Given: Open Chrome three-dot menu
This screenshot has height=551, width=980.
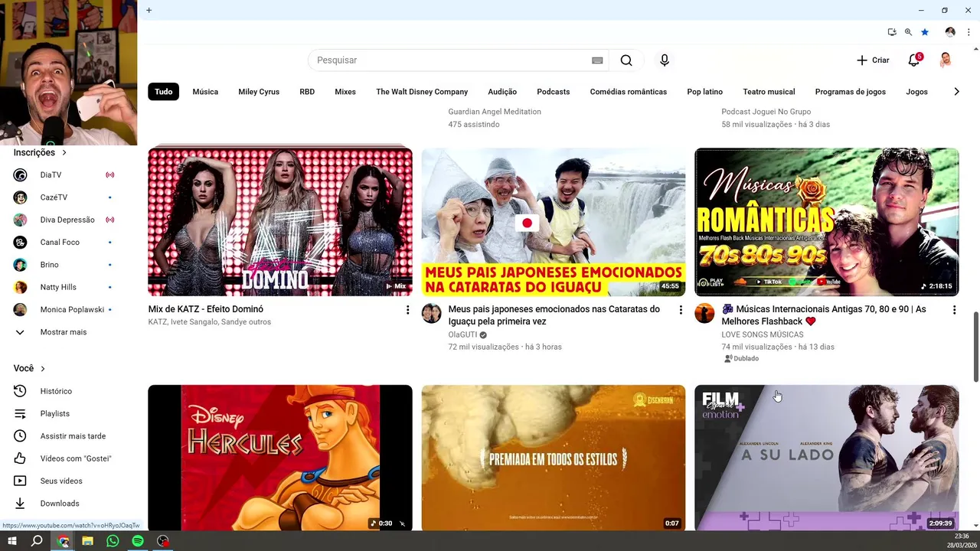Looking at the screenshot, I should click(969, 32).
